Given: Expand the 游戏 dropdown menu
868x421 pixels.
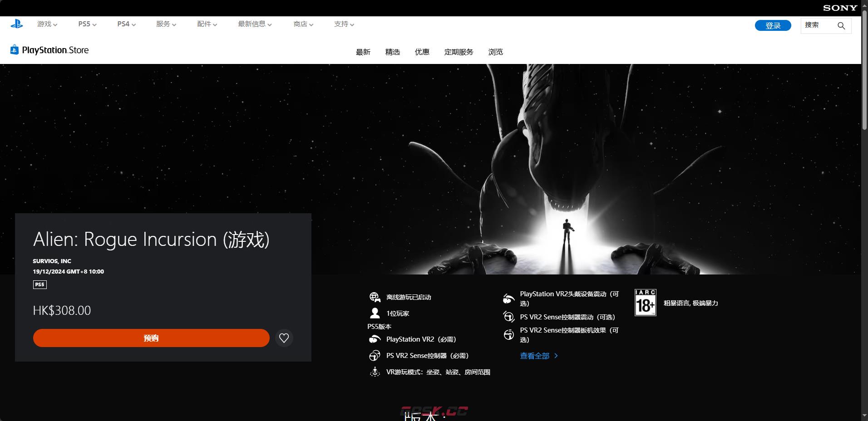Looking at the screenshot, I should (47, 24).
